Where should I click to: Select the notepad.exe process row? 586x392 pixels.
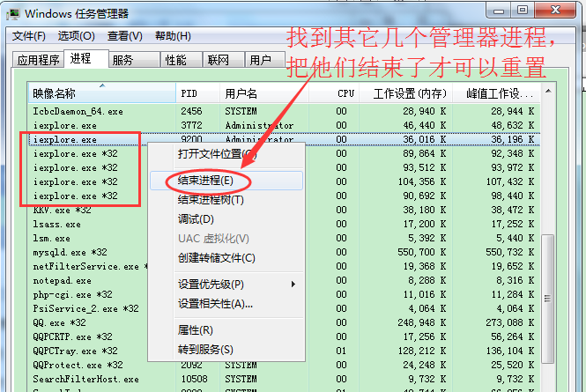pos(62,280)
